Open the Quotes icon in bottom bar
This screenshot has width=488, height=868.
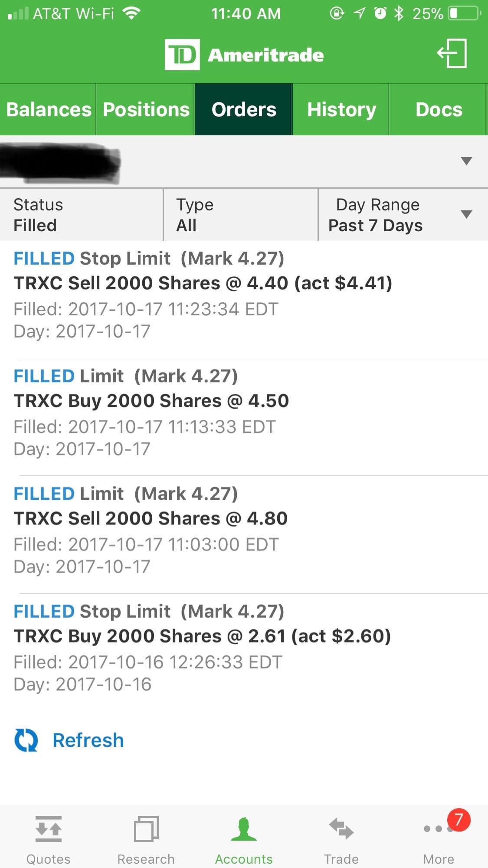coord(48,829)
